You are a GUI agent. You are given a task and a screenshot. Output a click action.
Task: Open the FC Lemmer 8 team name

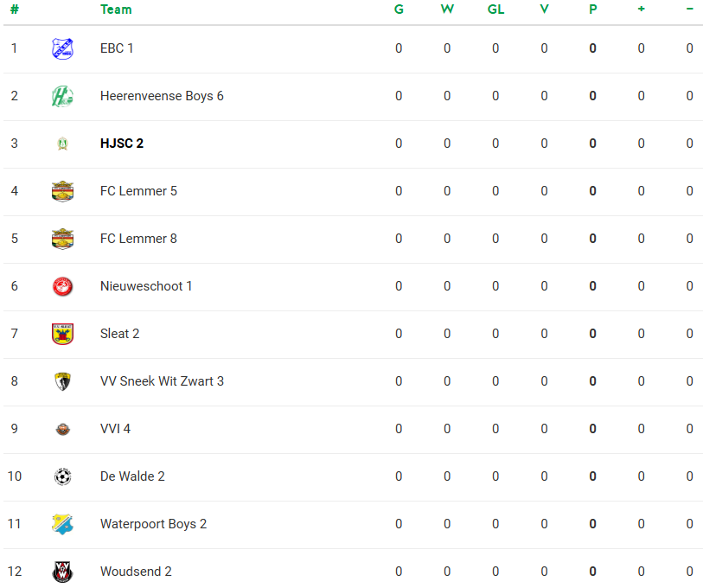(x=138, y=239)
